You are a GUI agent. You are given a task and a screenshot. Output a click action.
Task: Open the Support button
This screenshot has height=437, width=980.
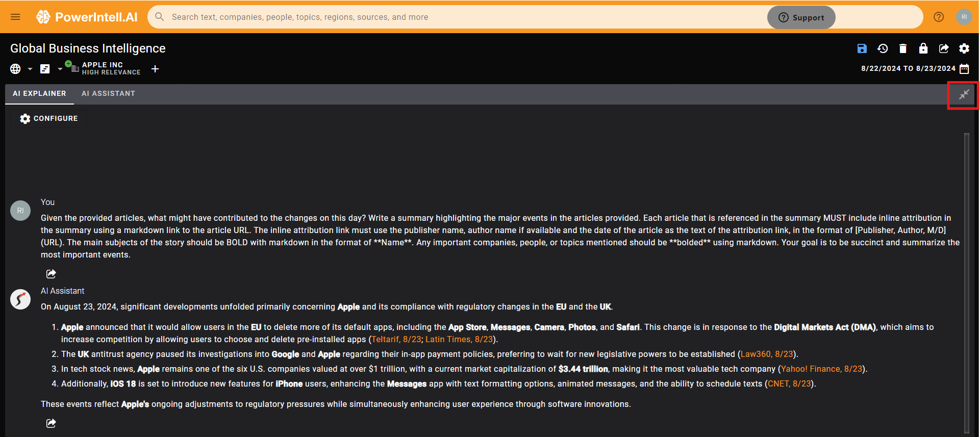tap(801, 17)
